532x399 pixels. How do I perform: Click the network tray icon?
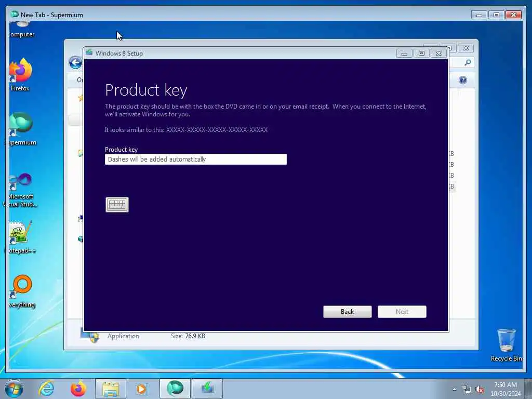(467, 390)
